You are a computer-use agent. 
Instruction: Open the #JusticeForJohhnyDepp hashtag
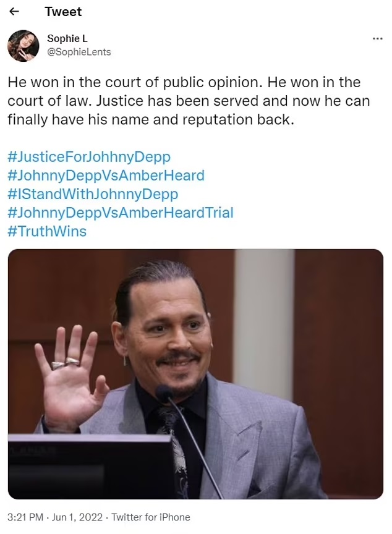click(x=89, y=156)
